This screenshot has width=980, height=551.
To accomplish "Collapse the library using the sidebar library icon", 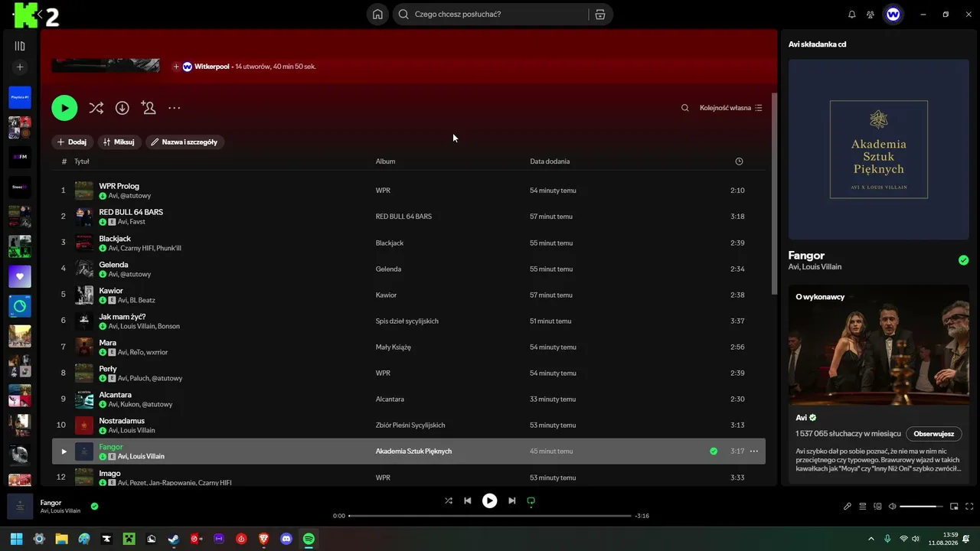I will click(20, 46).
